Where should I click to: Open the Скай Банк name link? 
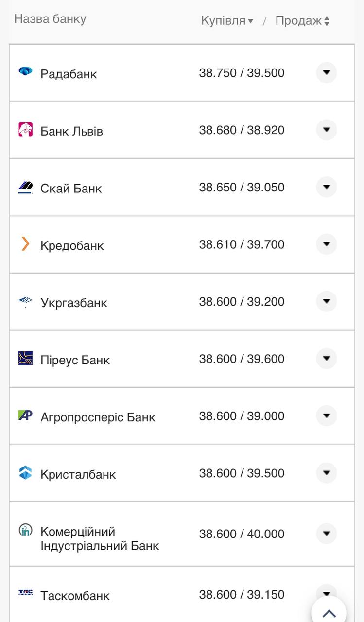pos(71,189)
